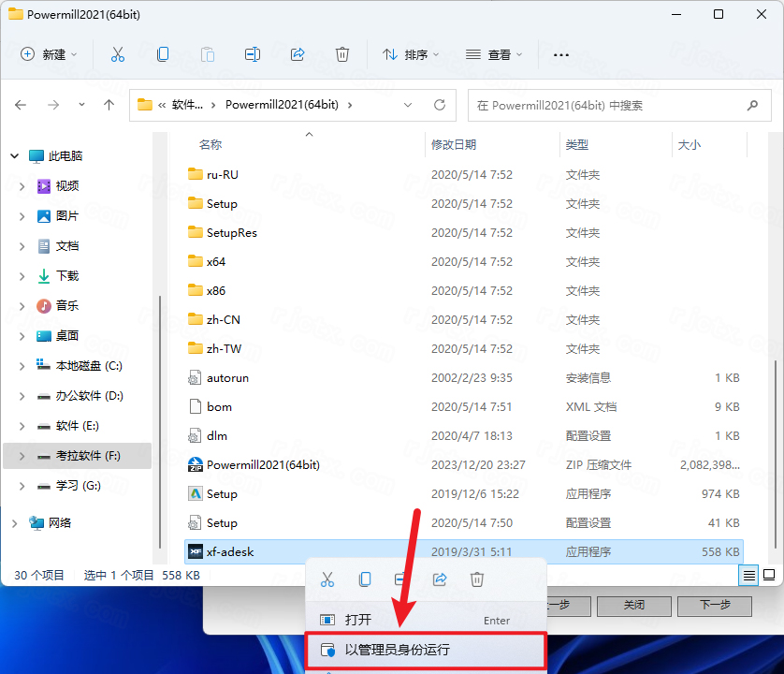Open the address bar history dropdown
This screenshot has height=674, width=784.
coord(408,105)
